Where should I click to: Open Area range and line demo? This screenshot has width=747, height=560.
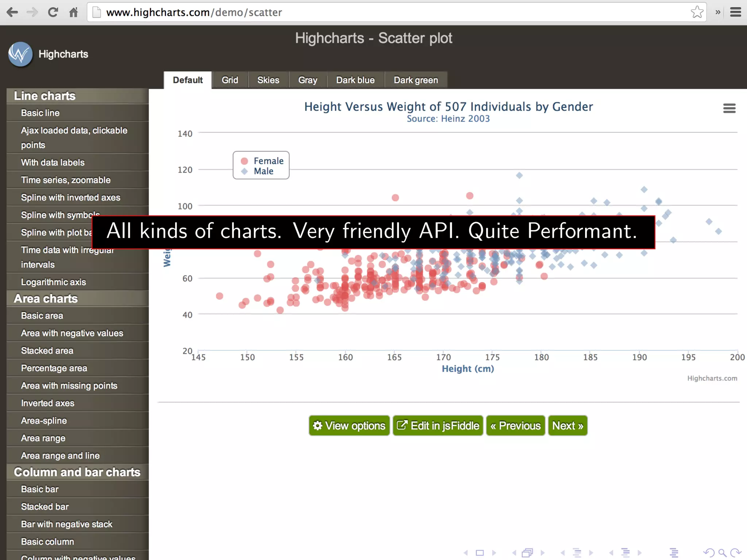(x=78, y=456)
